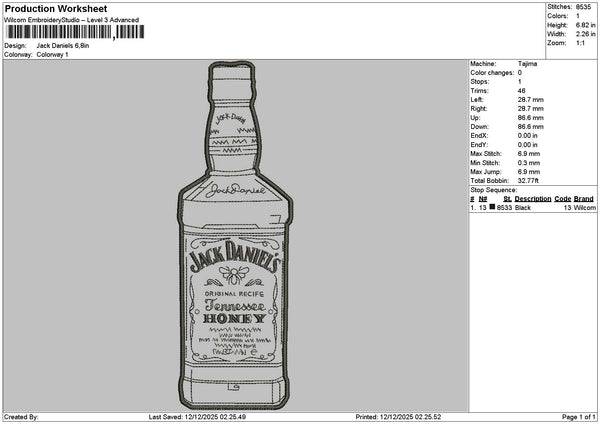Screen dimensions: 600x424
Task: Click the bottle embroidery design preview
Action: coord(235,235)
